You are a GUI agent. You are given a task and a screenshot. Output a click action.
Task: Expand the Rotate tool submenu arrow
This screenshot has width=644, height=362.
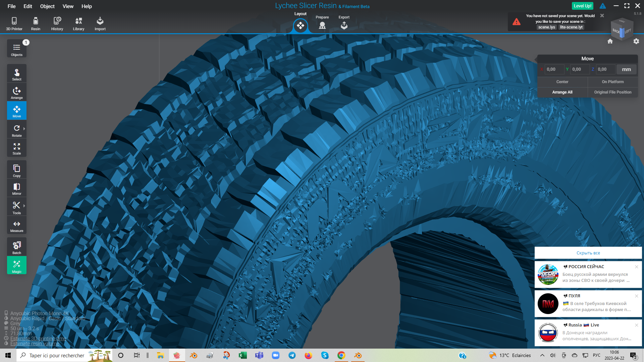24,128
